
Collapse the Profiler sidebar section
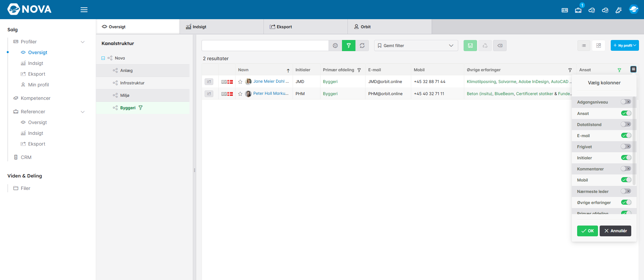pos(83,42)
